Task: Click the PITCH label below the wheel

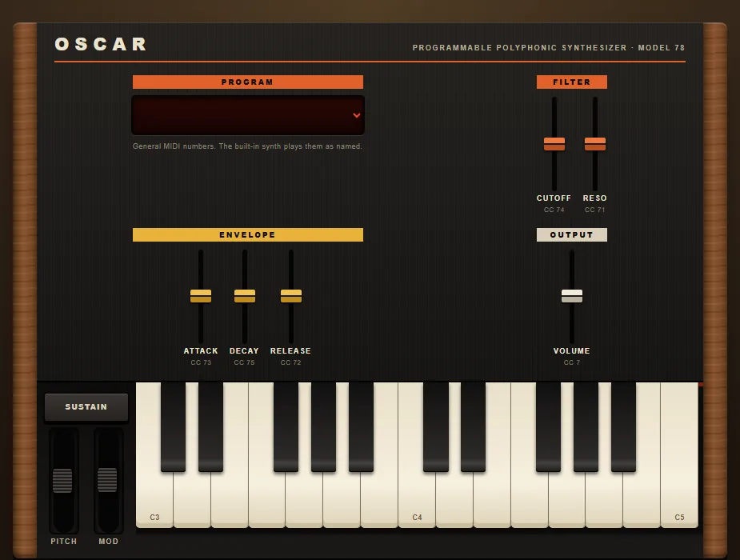Action: [64, 541]
